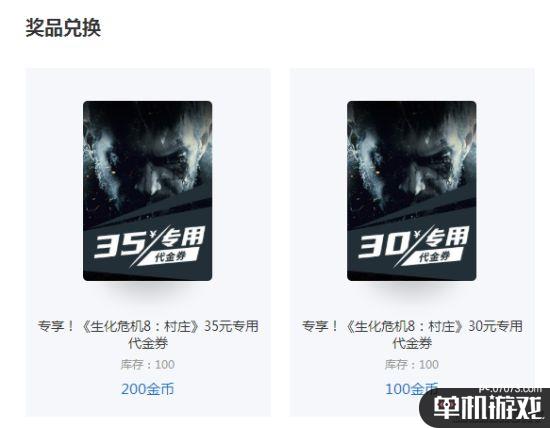Click the watermark URL text above 单机游戏

tap(510, 389)
